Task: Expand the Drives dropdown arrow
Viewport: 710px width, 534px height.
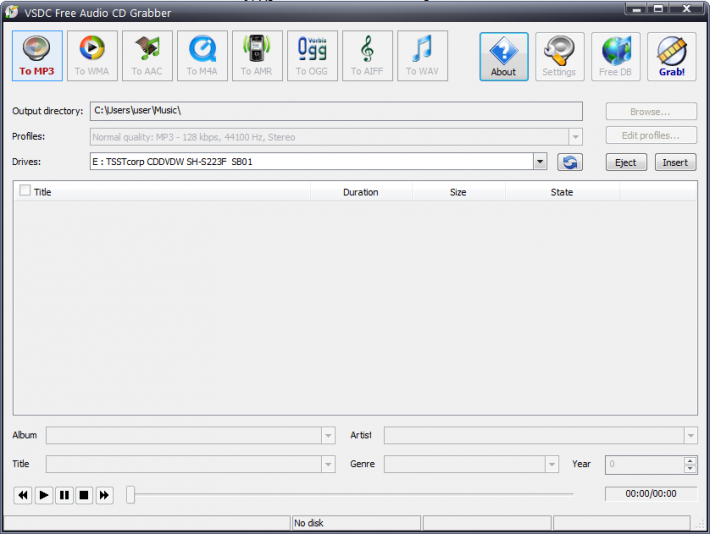Action: (540, 161)
